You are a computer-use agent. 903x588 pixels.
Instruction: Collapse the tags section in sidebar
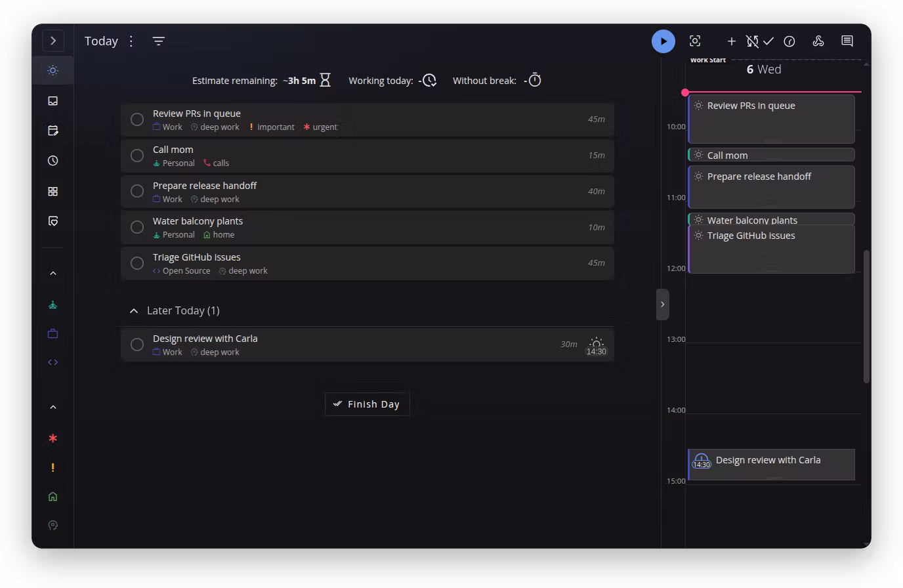click(x=53, y=408)
